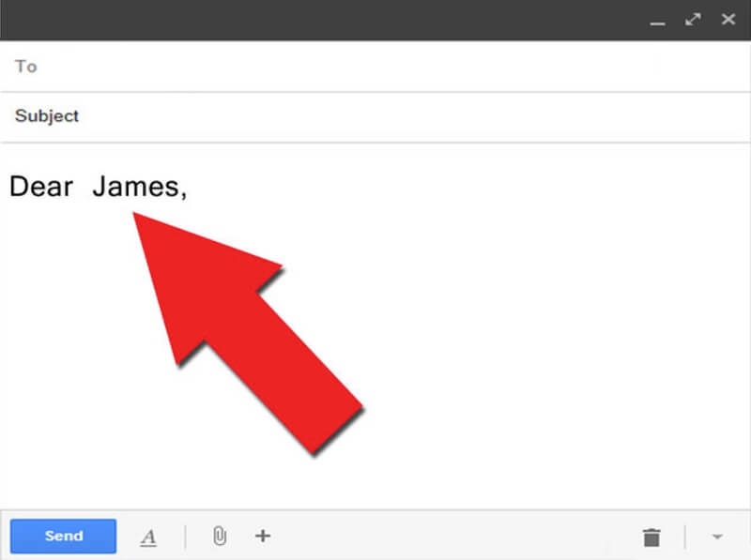Click the word Dear in the message

coord(41,186)
